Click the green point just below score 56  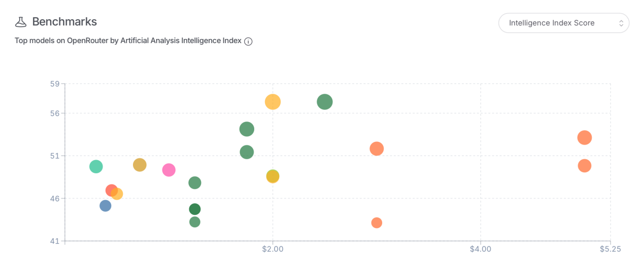point(247,129)
